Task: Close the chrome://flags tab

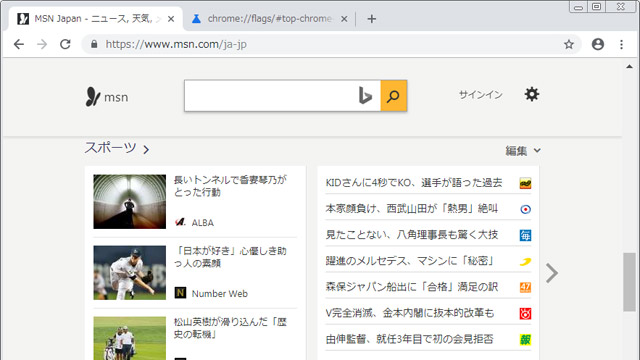Action: (344, 19)
